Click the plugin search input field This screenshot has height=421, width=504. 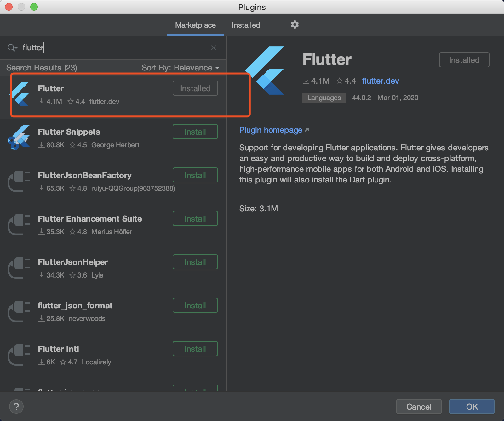click(x=113, y=48)
